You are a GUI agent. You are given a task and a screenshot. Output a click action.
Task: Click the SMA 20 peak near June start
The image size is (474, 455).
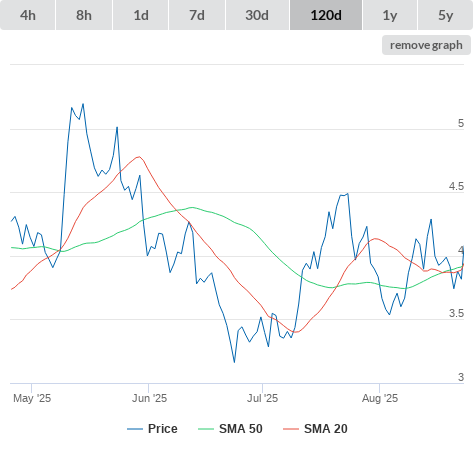click(x=139, y=156)
